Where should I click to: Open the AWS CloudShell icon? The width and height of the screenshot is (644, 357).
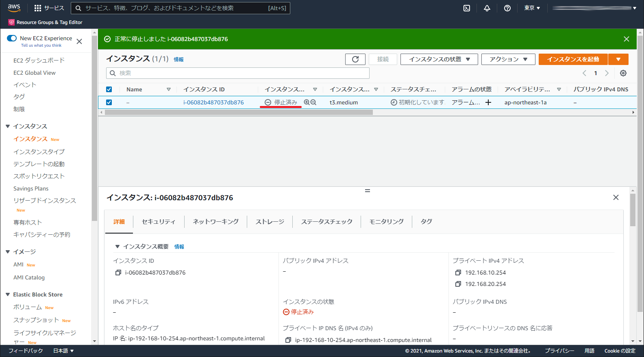tap(467, 8)
